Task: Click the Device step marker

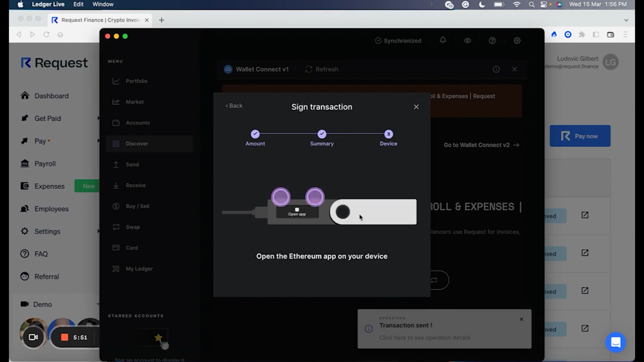Action: point(388,134)
